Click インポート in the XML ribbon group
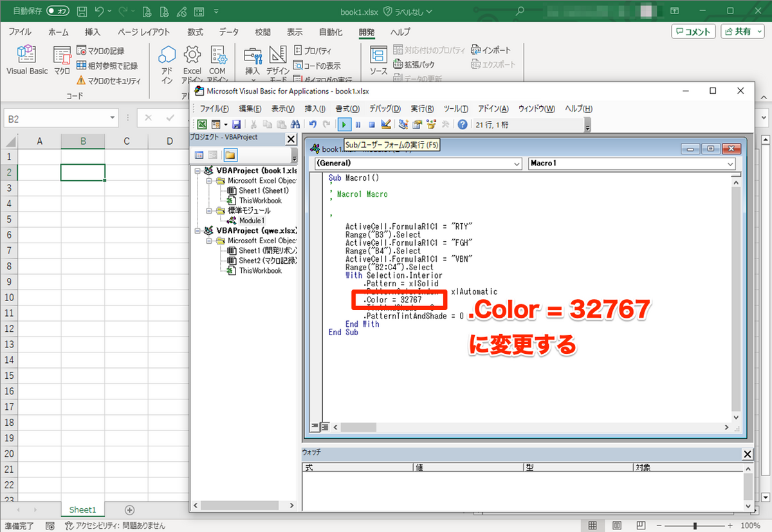Screen dimensions: 772x532 click(x=491, y=50)
